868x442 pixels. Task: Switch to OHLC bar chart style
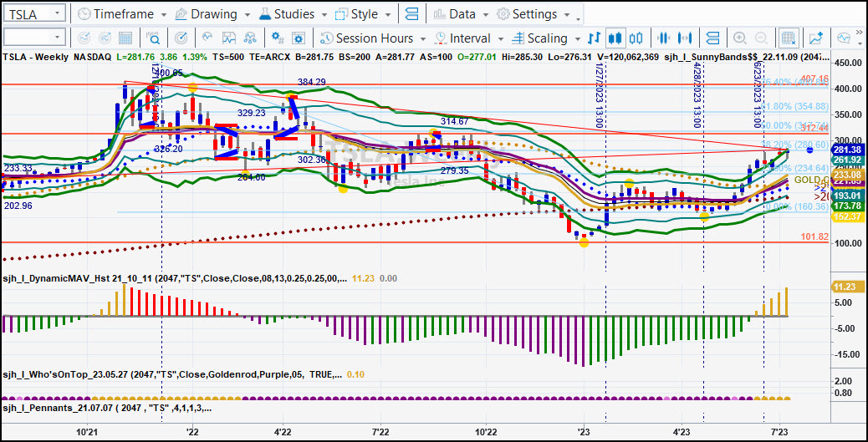point(595,38)
